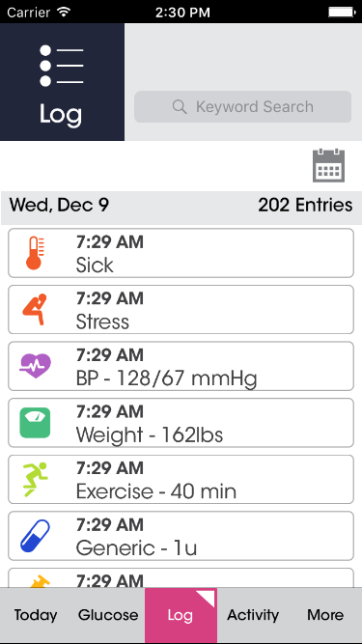Open the Generic - 1u entry
The width and height of the screenshot is (362, 644).
(x=181, y=536)
